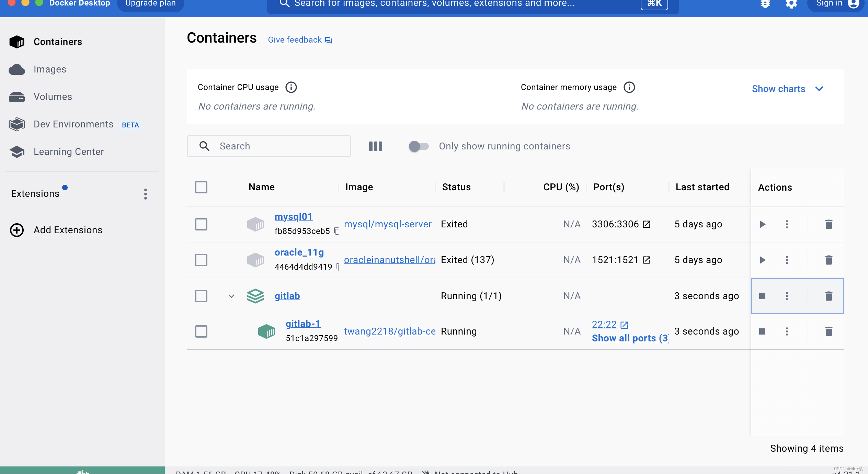Click the ⌘K shortcut badge
868x474 pixels.
654,4
